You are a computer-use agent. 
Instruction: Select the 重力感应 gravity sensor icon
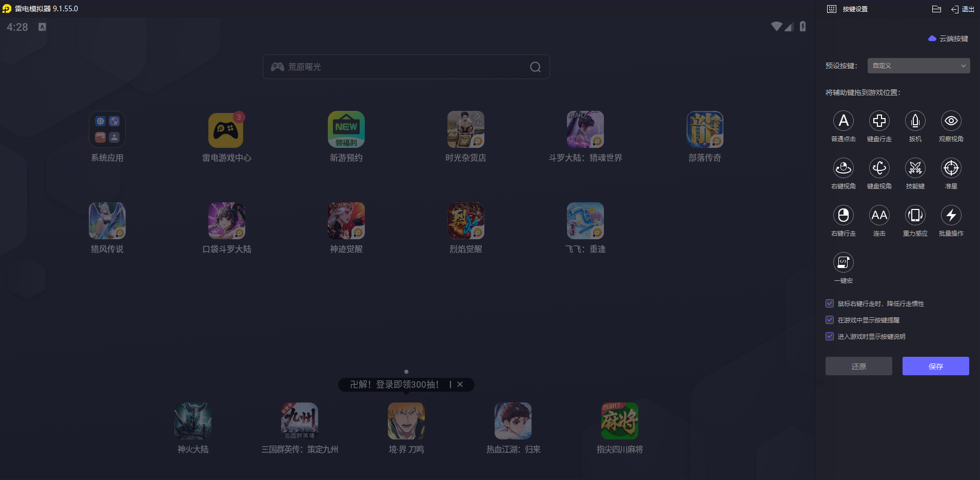[915, 215]
